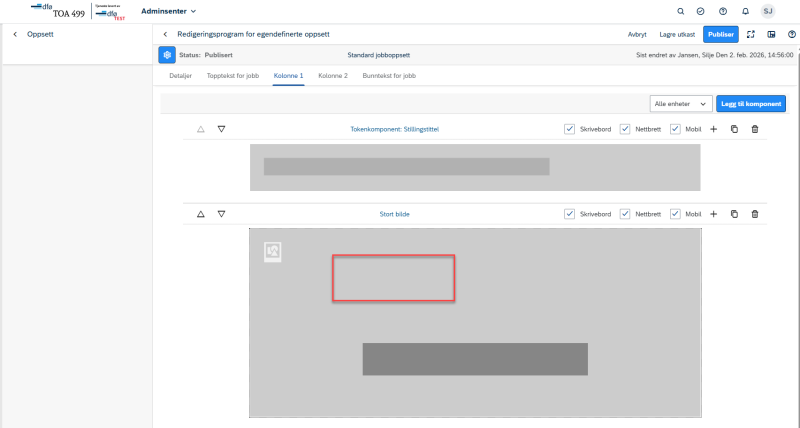Screen dimensions: 800x428
Task: Duplicate the Stort bilde component
Action: (x=734, y=214)
